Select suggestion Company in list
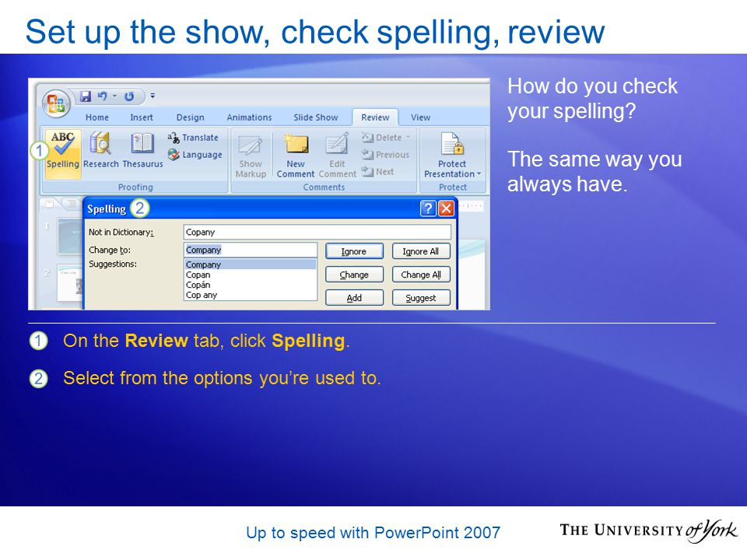 coord(250,264)
